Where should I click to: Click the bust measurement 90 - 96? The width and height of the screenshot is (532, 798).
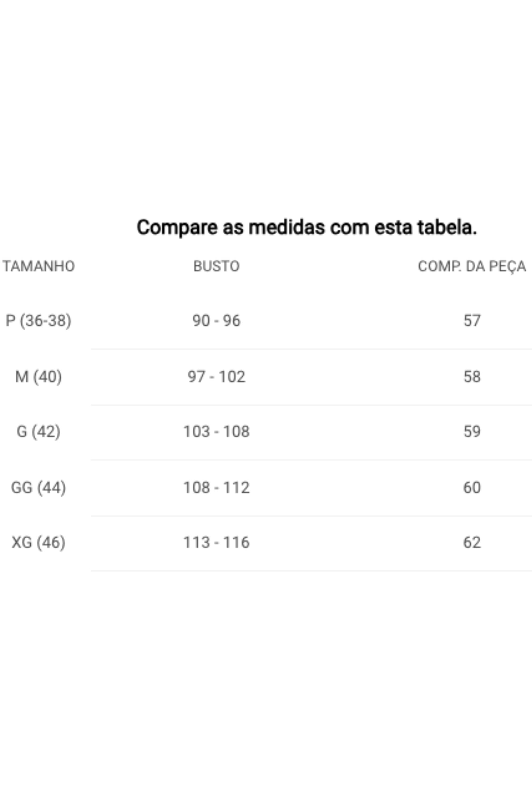217,321
